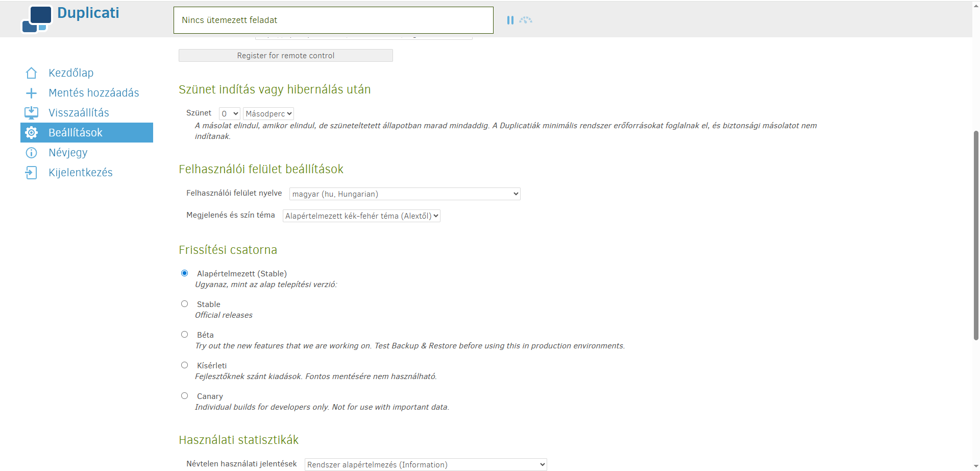Click the throttle speed gauge icon
The height and width of the screenshot is (471, 980).
526,20
